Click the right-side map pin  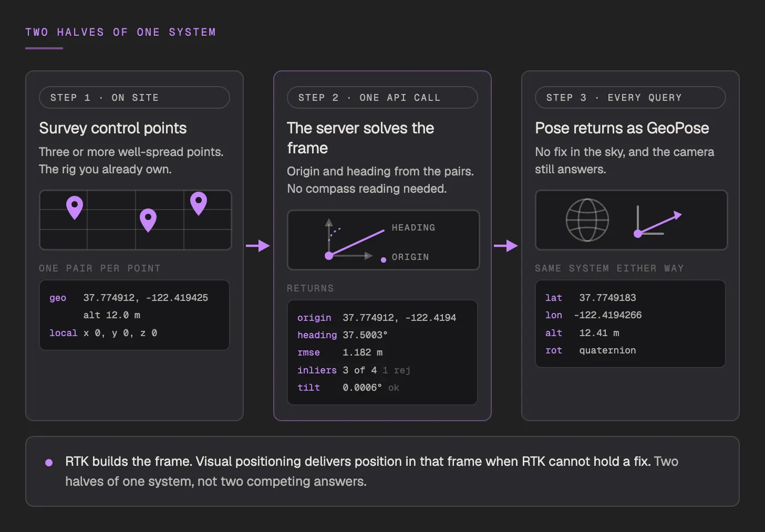point(199,204)
